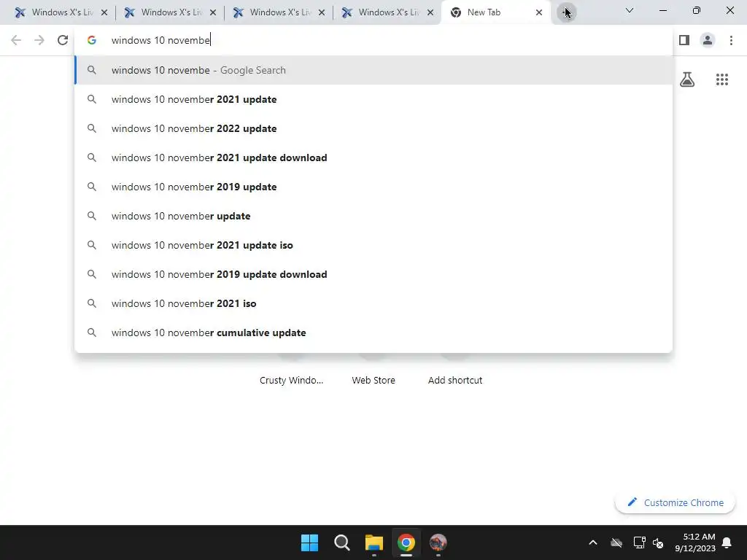Select 'windows 10 november 2021 update iso' suggestion
Screen dimensions: 747x560
click(x=373, y=245)
